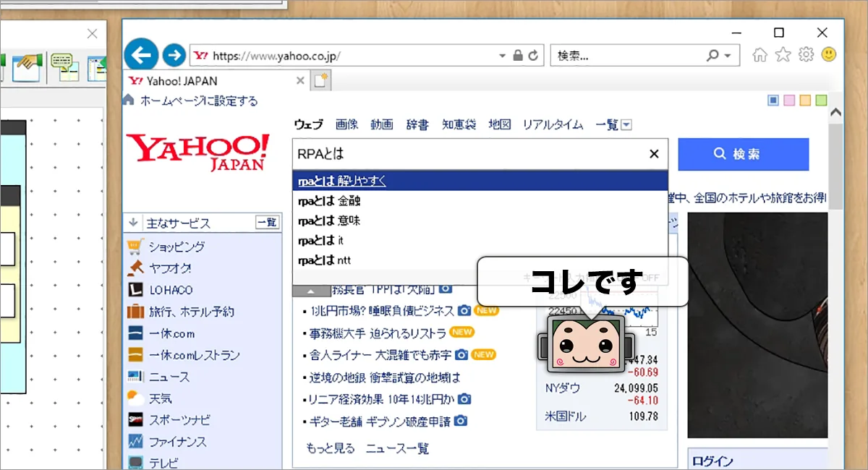Screen dimensions: 868x470
Task: Click the padlock security icon in address bar
Action: coord(518,55)
